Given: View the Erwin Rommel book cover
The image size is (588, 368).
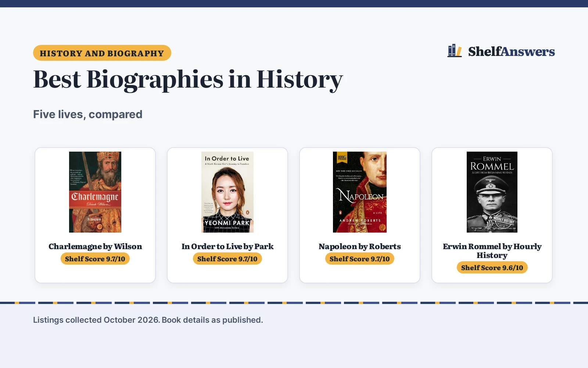Looking at the screenshot, I should [x=492, y=192].
